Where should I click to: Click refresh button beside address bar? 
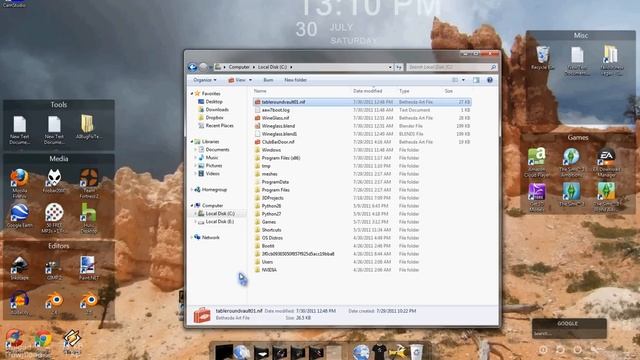(399, 67)
